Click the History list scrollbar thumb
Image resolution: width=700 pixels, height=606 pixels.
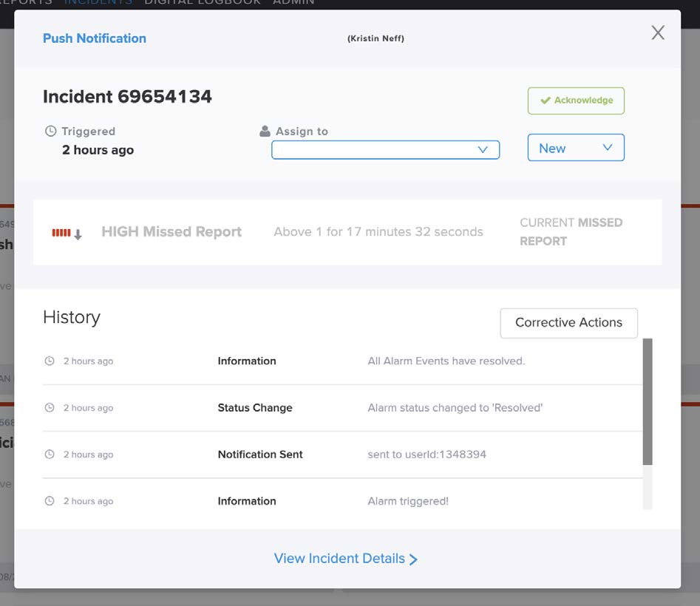tap(648, 401)
